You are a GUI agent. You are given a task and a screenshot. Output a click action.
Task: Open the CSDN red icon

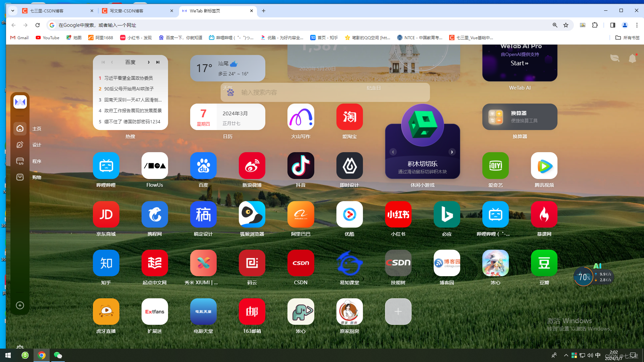(301, 263)
